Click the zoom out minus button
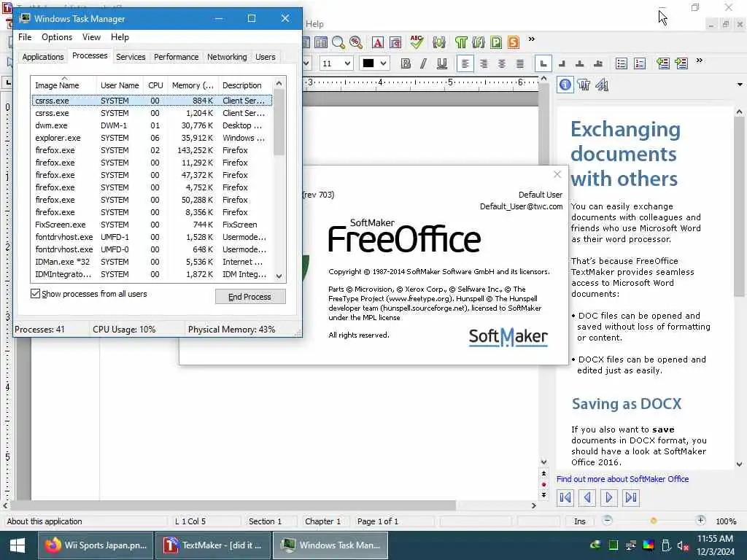This screenshot has height=560, width=747. [x=607, y=520]
